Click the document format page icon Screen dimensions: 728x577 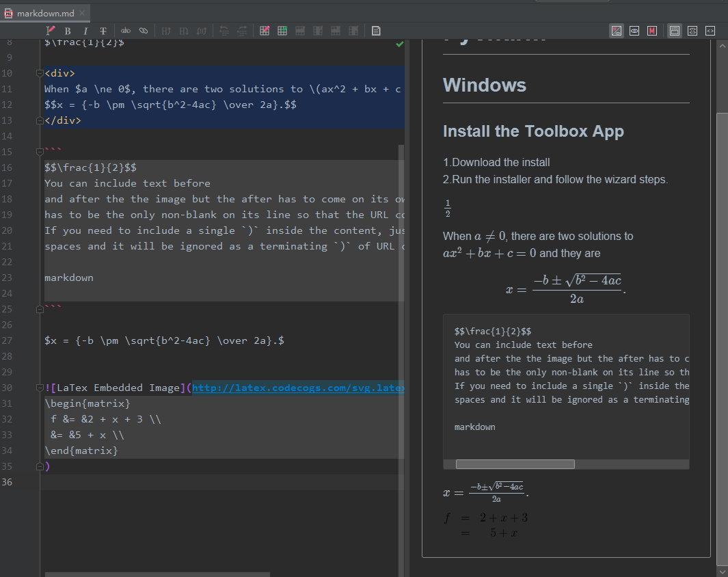point(376,31)
